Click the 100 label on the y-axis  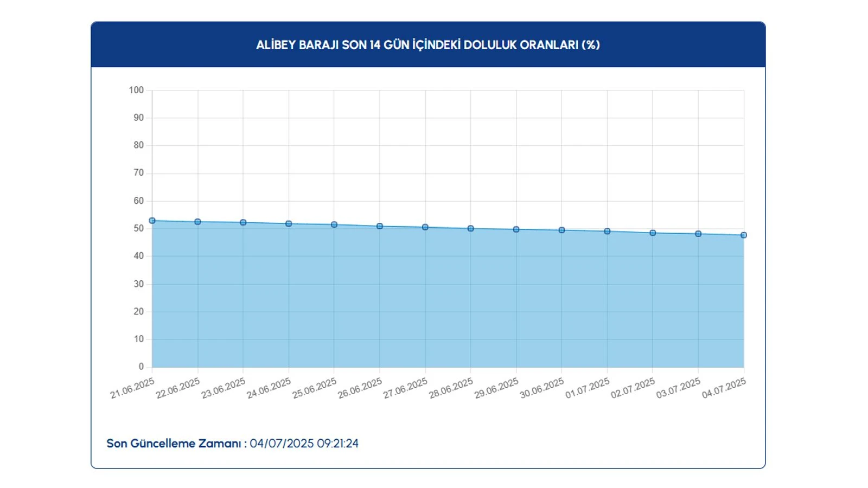point(136,91)
